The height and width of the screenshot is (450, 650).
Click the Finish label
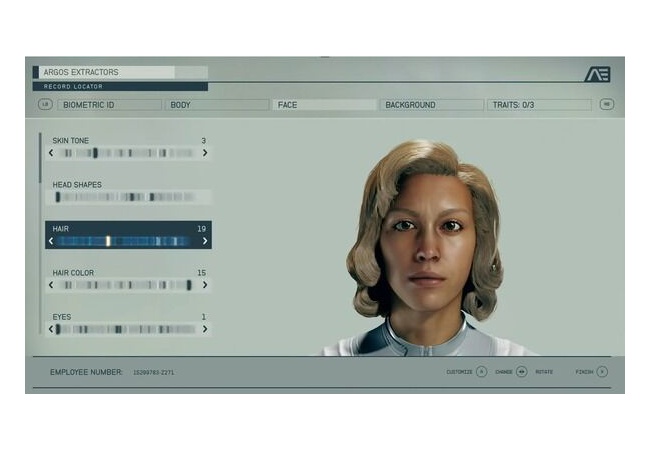pos(585,372)
